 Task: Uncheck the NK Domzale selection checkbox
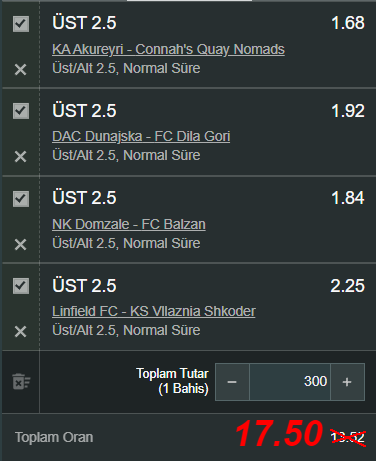coord(21,199)
